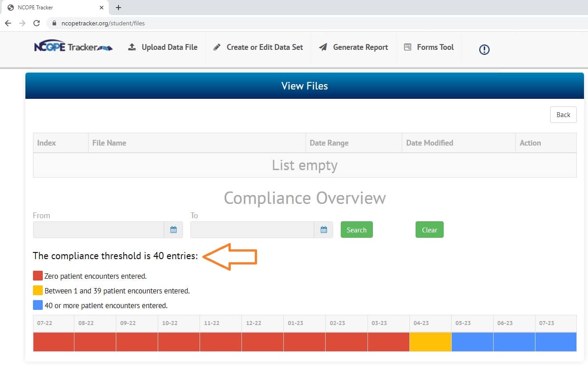Screen dimensions: 588x370
Task: Select the yellow 04-23 compliance bar segment
Action: point(430,342)
